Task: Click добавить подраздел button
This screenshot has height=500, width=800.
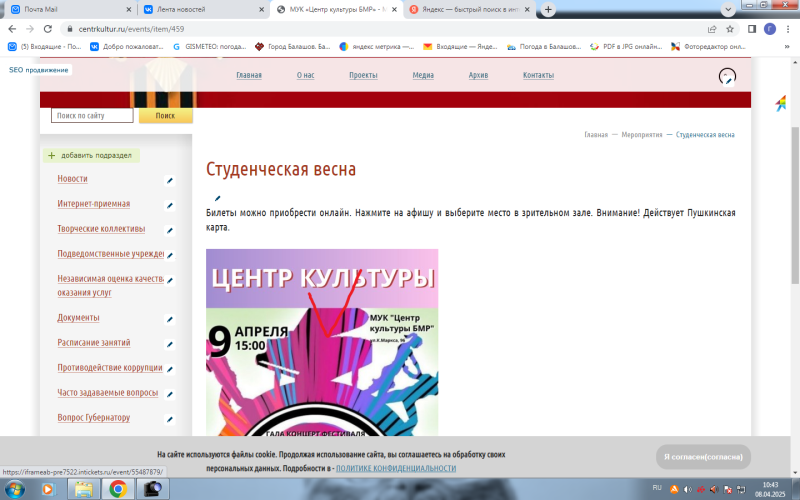Action: (x=91, y=156)
